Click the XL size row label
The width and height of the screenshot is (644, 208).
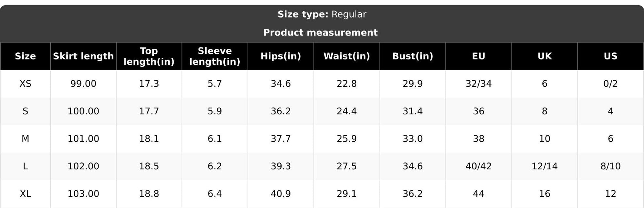coord(25,194)
